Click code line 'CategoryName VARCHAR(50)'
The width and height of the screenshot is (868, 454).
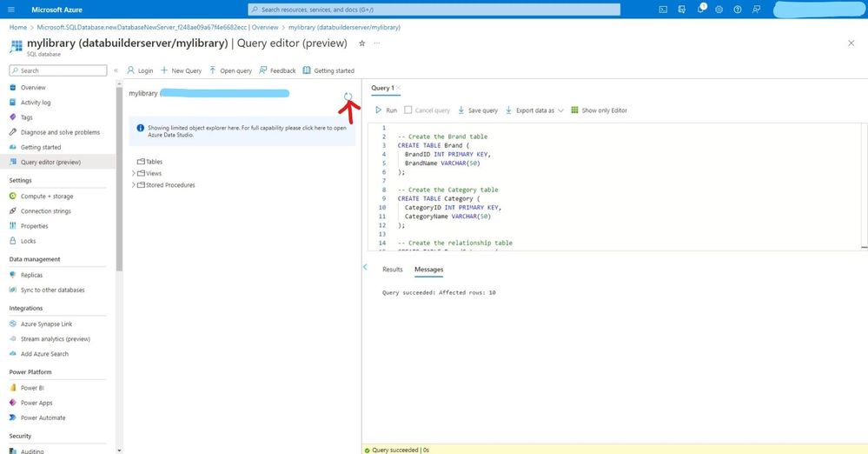tap(447, 217)
